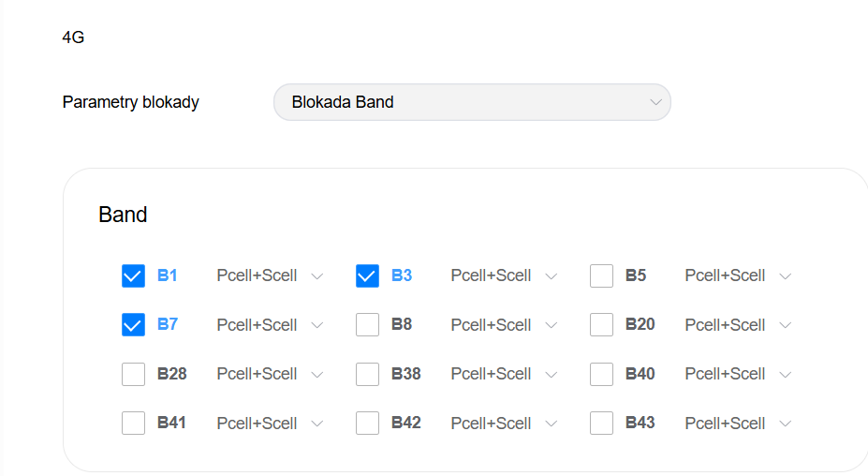Expand Pcell+Scell selector for B7
This screenshot has height=476, width=868.
pos(270,325)
